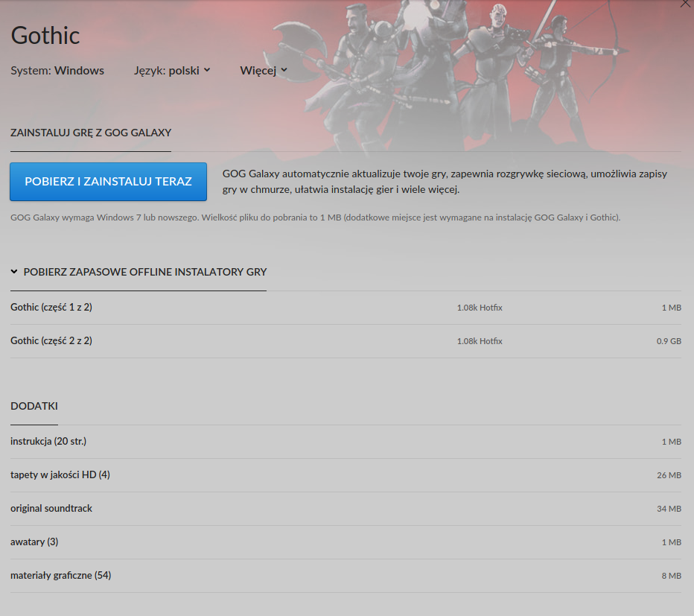Click 1.08k Hotfix version for część 2
694x616 pixels.
point(480,341)
